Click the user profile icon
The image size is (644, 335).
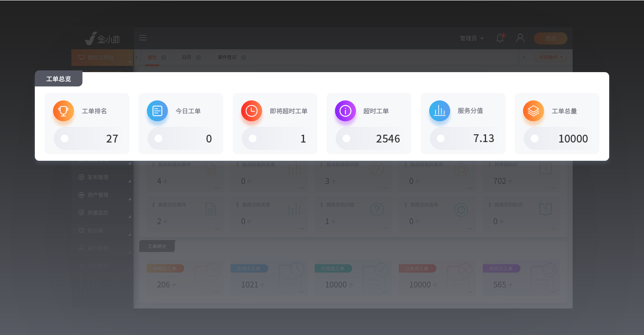[520, 38]
